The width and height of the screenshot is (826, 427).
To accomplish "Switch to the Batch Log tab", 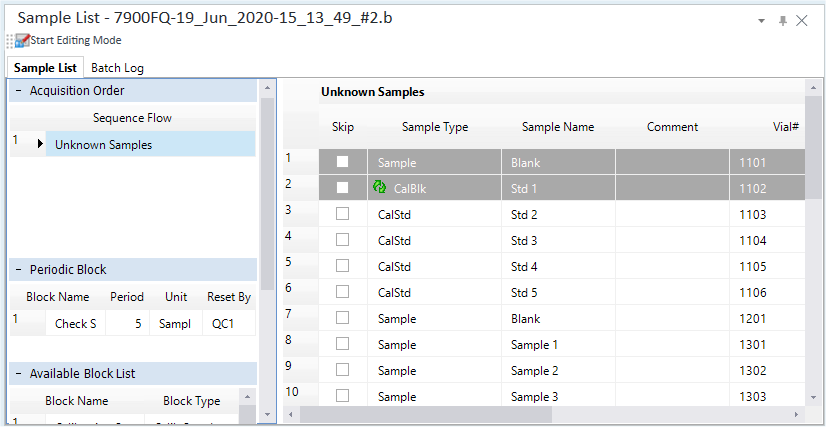I will pyautogui.click(x=117, y=68).
